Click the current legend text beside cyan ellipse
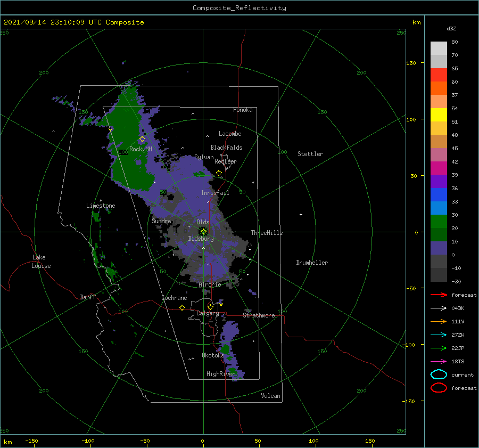This screenshot has width=479, height=448. pos(463,374)
